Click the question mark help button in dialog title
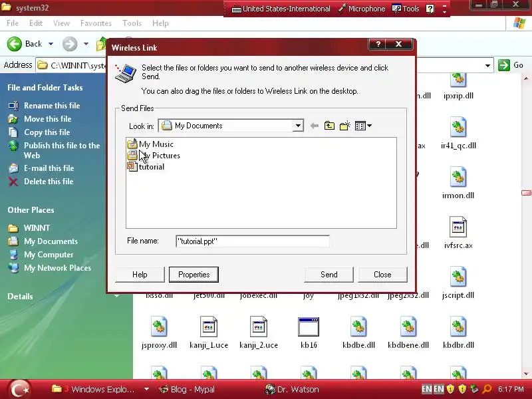This screenshot has width=532, height=399. (378, 44)
